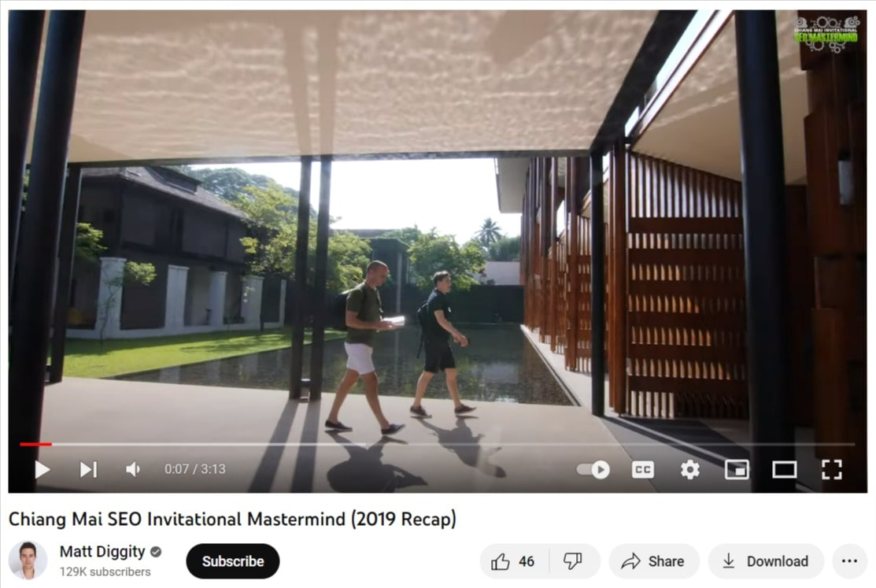Enable theater mode view
The width and height of the screenshot is (876, 588).
[x=785, y=469]
